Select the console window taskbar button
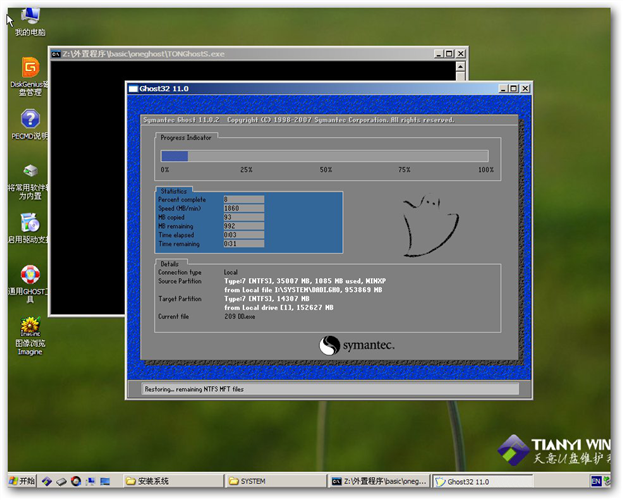623x500 pixels. tap(378, 481)
